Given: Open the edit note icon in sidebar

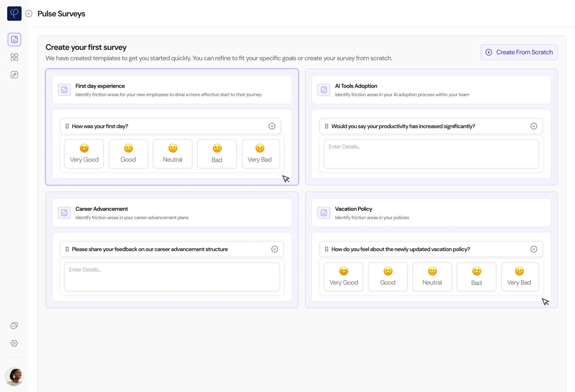Looking at the screenshot, I should point(14,75).
